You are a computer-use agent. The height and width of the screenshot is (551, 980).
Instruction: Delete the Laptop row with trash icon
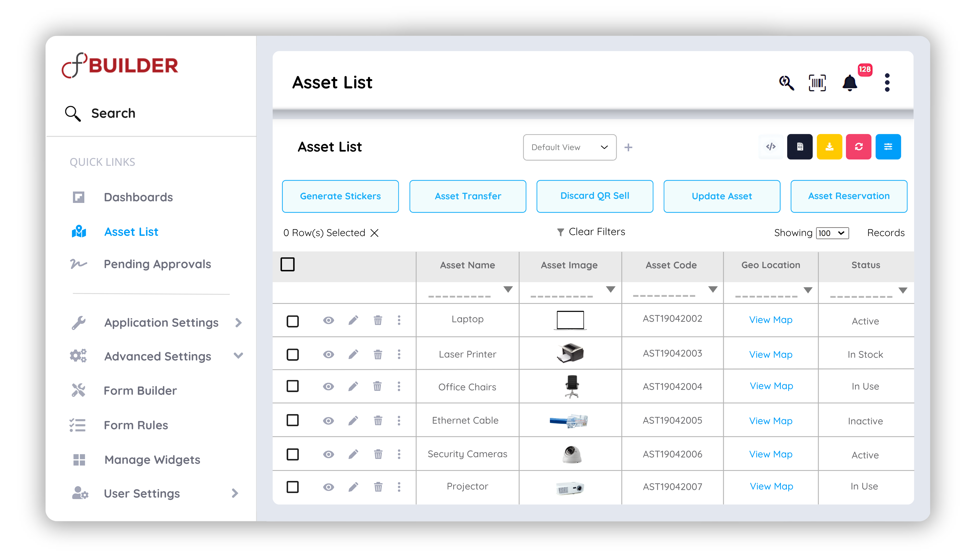[378, 320]
